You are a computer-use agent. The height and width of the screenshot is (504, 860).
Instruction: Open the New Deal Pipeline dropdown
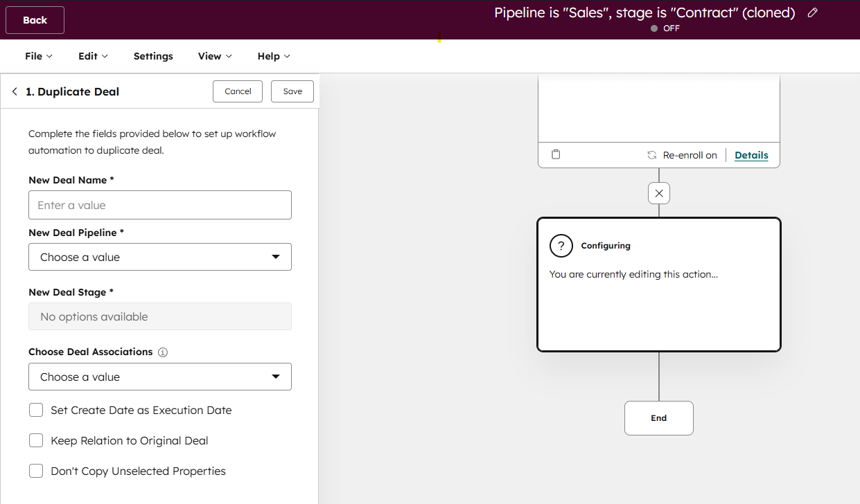pyautogui.click(x=160, y=257)
